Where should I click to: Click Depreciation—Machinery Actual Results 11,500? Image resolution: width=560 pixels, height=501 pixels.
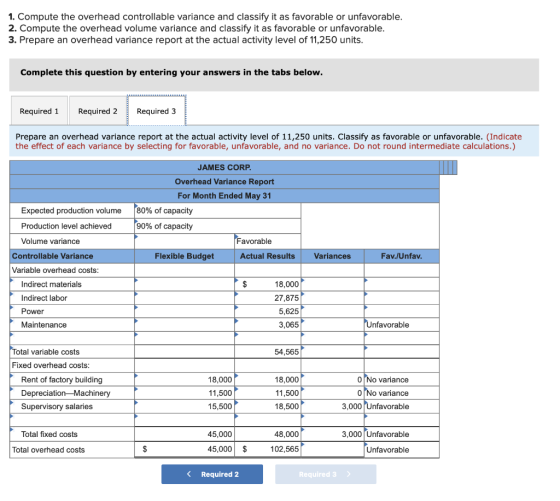[x=268, y=393]
